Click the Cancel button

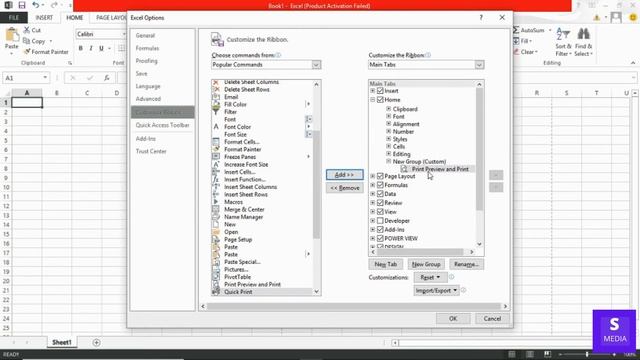(492, 318)
